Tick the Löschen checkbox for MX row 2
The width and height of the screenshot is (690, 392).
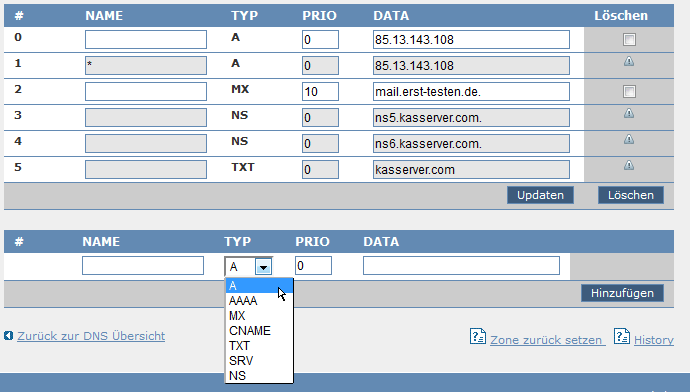pos(629,92)
